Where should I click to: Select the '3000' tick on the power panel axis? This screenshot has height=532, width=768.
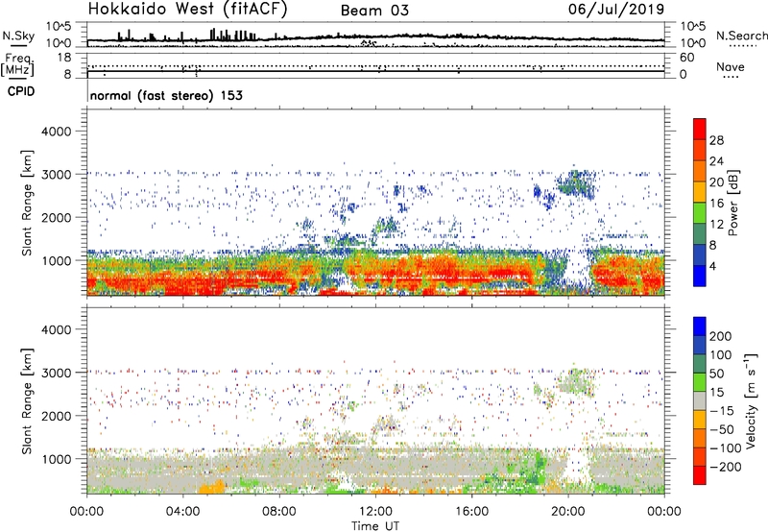tap(57, 175)
